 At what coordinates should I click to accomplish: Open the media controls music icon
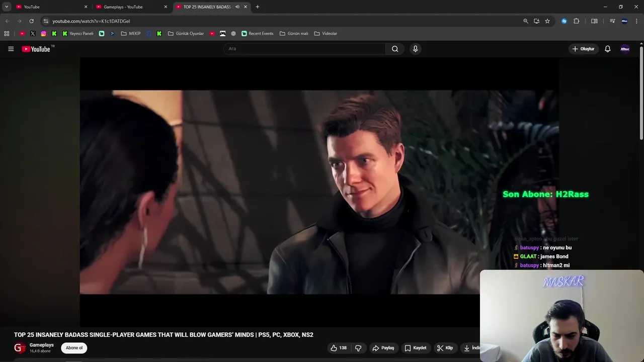tap(612, 21)
